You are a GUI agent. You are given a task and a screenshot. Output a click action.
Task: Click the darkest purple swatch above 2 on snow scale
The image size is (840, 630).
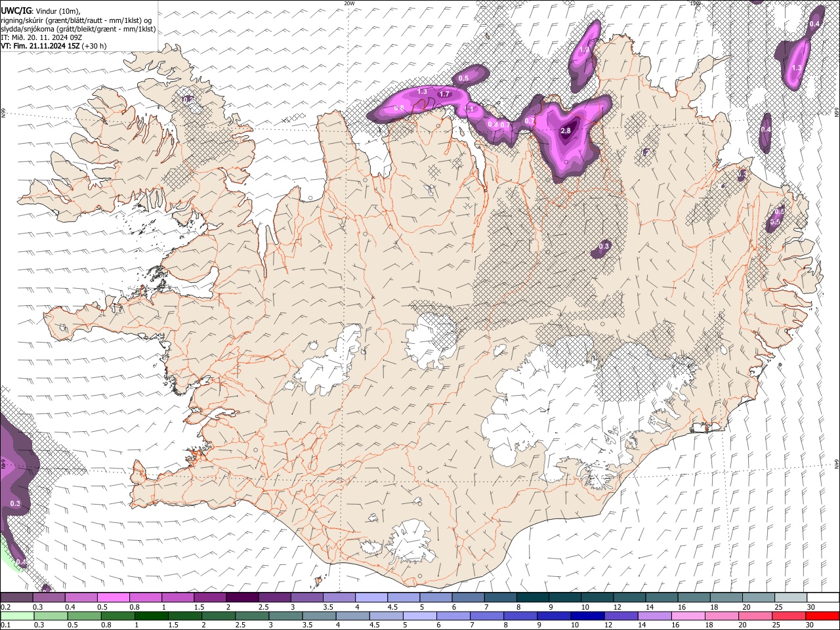pyautogui.click(x=241, y=597)
